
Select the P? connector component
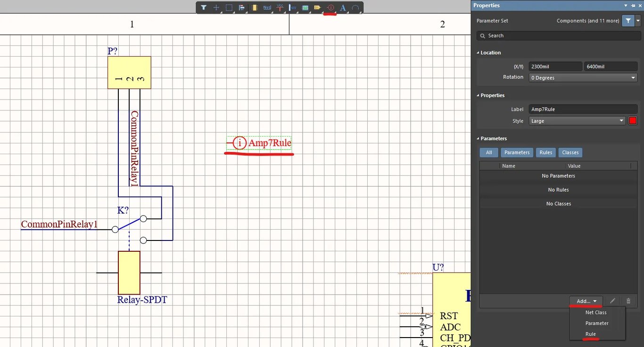pyautogui.click(x=129, y=73)
